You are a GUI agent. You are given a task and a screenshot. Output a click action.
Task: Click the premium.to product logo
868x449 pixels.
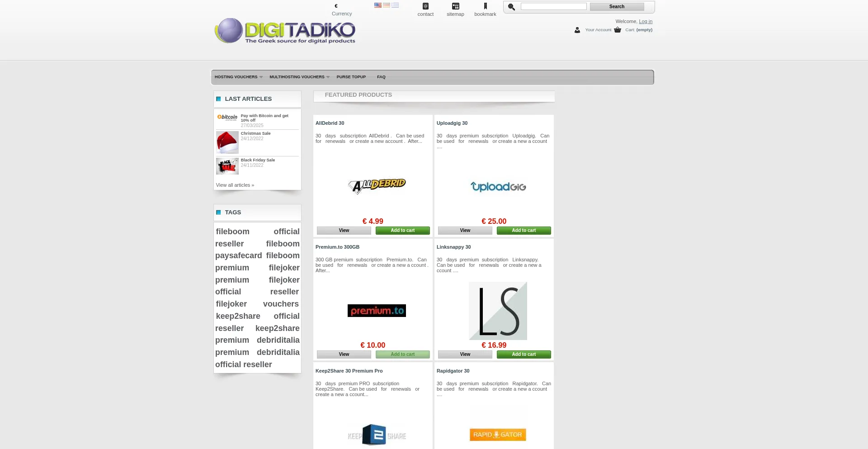click(377, 311)
